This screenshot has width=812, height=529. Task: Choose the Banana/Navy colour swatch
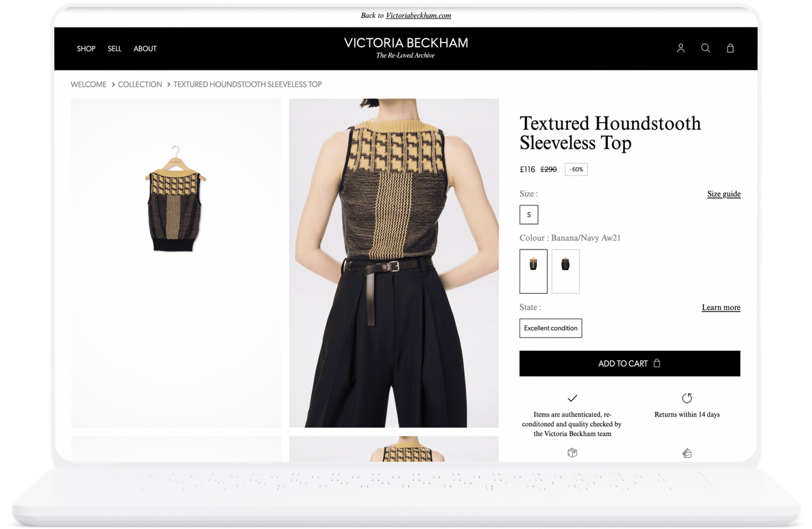point(533,271)
